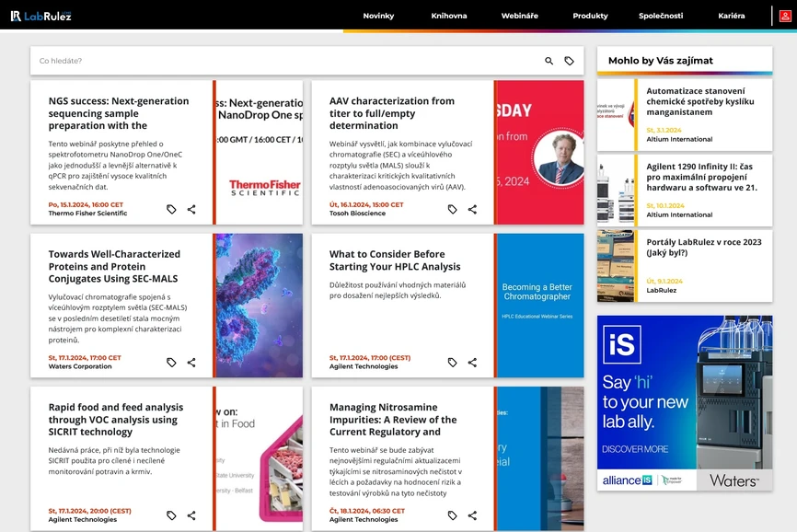The width and height of the screenshot is (797, 532).
Task: Go to Webináře section
Action: [519, 16]
